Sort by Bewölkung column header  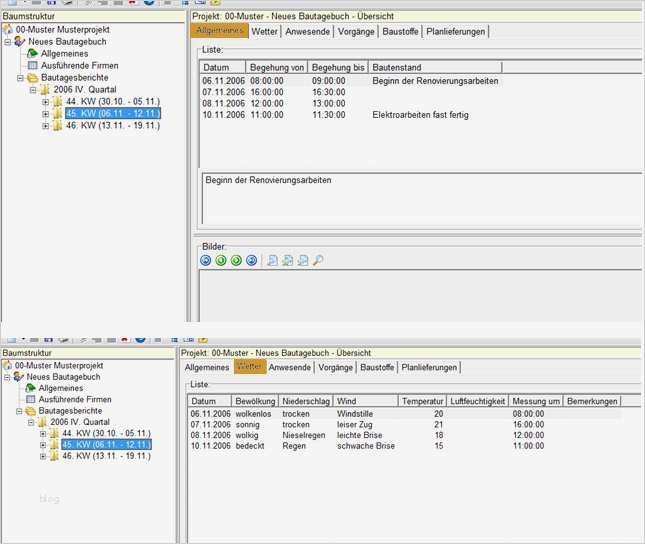coord(255,401)
